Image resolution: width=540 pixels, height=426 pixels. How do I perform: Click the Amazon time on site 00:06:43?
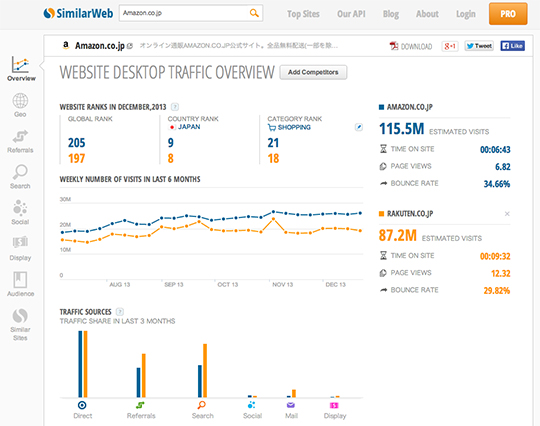point(495,149)
